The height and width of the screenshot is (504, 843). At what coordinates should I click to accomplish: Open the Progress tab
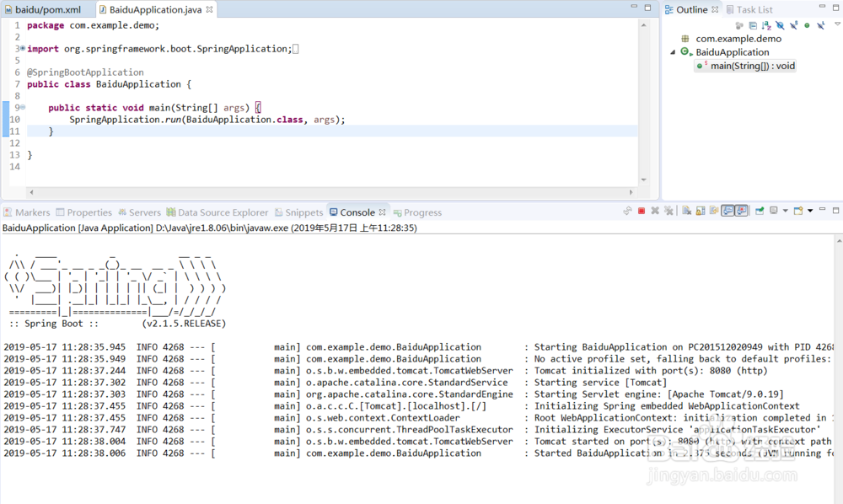[x=418, y=212]
